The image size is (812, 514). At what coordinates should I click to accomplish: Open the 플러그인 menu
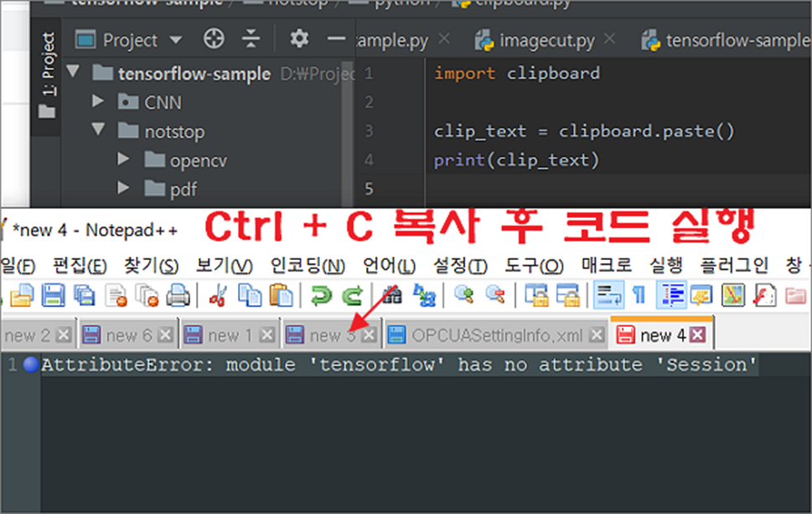point(734,265)
